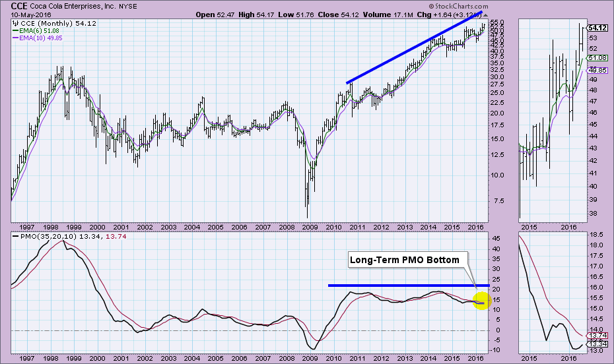Click the 2000 year label under the main PMO panel
Image resolution: width=614 pixels, height=364 pixels.
point(98,358)
